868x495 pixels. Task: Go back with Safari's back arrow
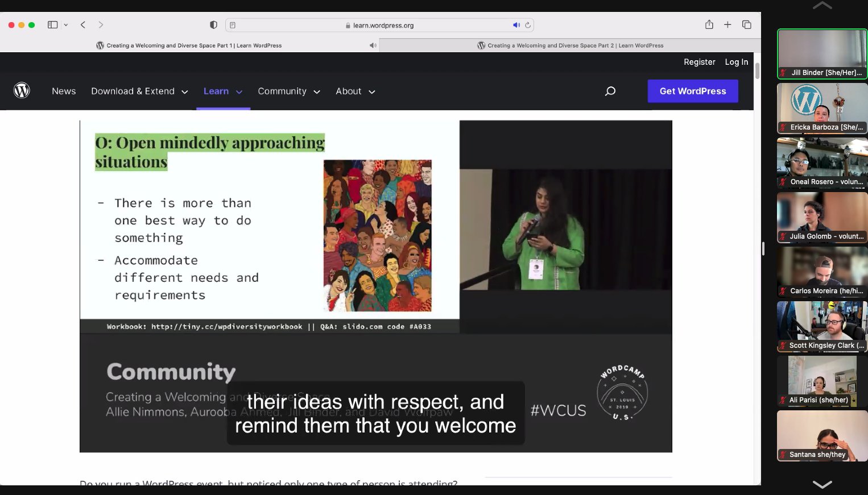point(83,25)
